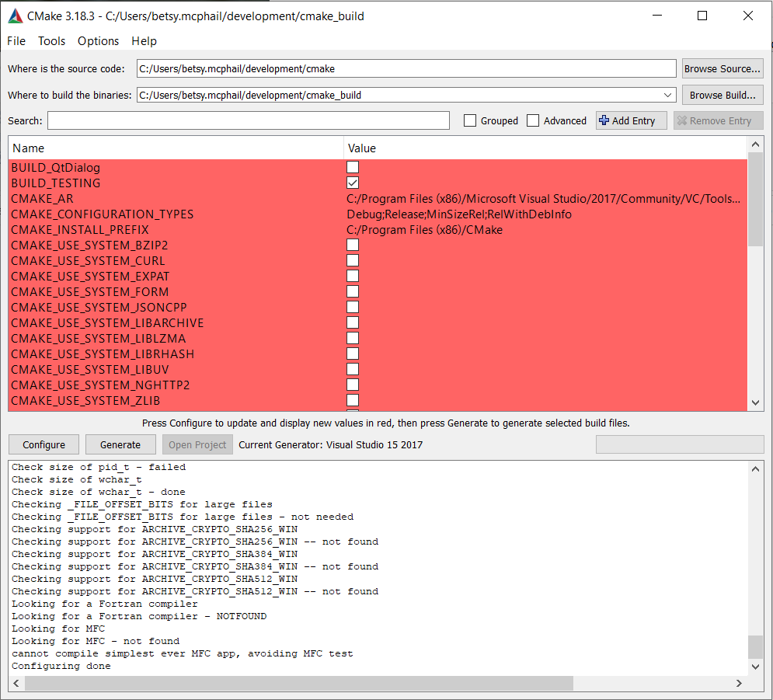Click the Value column header
The width and height of the screenshot is (773, 700).
click(x=545, y=148)
